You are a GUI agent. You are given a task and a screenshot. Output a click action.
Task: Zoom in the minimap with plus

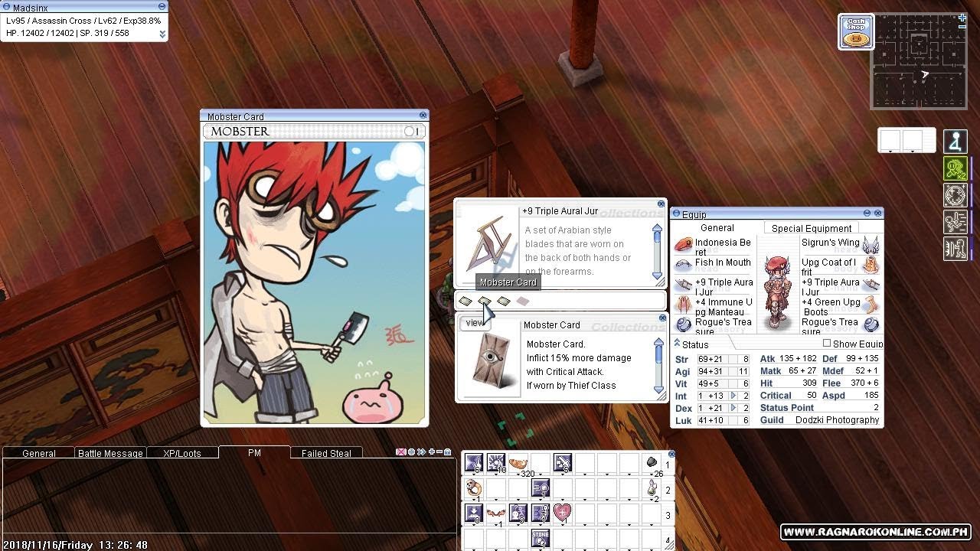pyautogui.click(x=962, y=18)
